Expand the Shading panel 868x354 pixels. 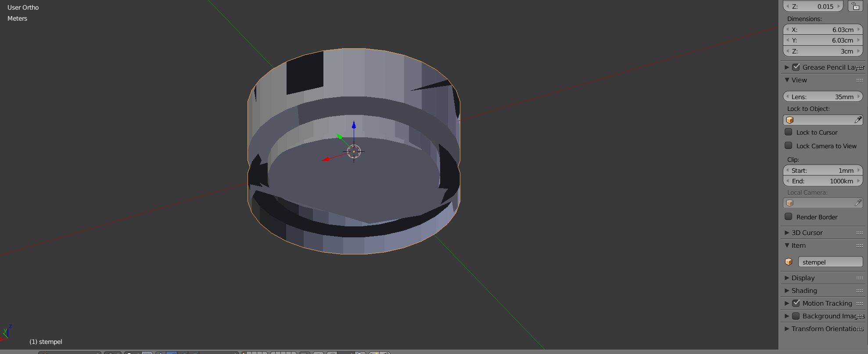click(x=787, y=290)
